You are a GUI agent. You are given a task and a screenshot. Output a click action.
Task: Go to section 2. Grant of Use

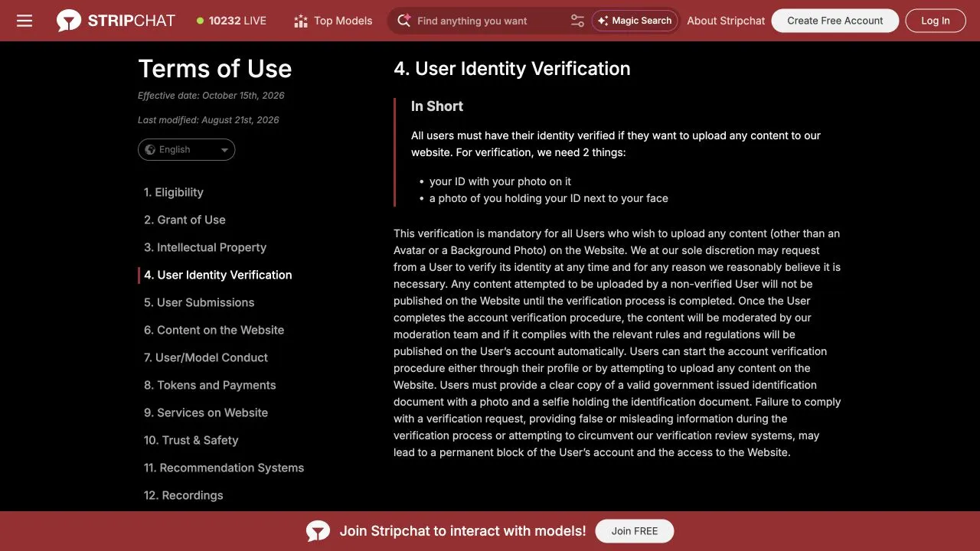185,220
